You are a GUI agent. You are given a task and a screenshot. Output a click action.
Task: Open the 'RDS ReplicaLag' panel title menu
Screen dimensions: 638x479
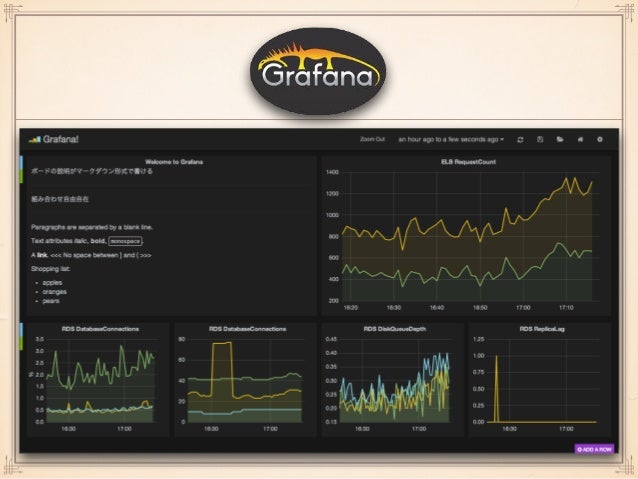tap(542, 329)
